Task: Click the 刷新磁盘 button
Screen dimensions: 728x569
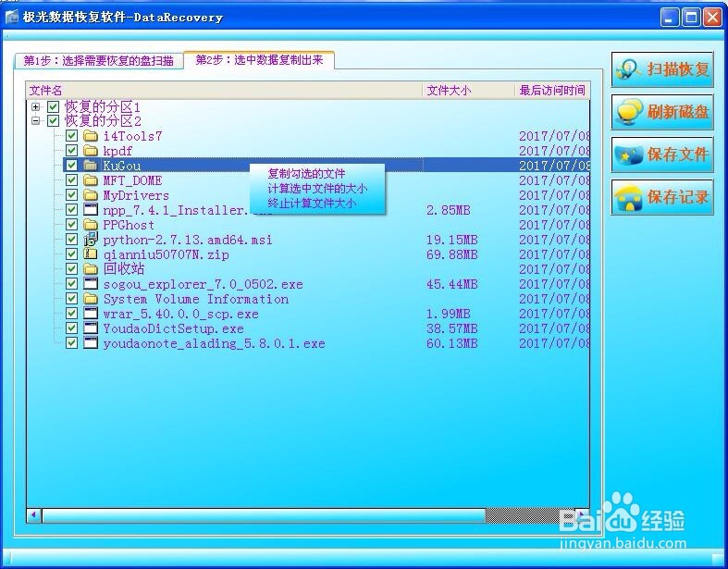Action: (662, 112)
